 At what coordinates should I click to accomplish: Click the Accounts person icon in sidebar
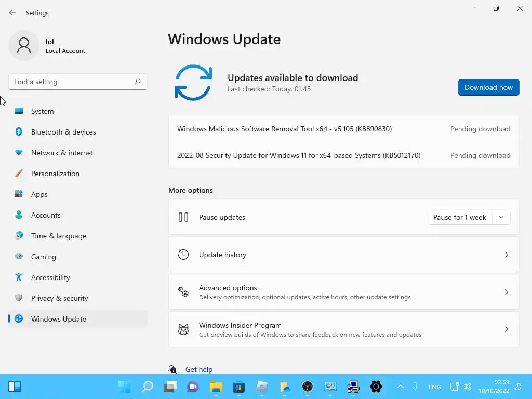(19, 215)
